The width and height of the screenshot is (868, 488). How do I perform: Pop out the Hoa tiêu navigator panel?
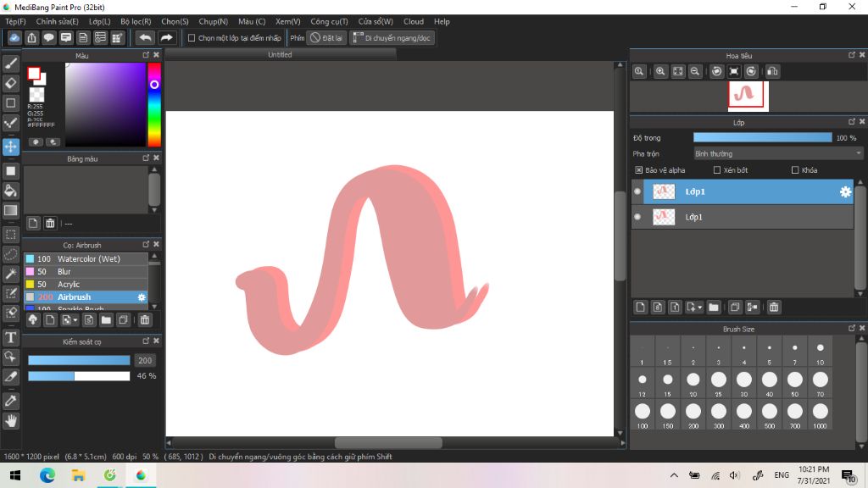click(x=851, y=55)
